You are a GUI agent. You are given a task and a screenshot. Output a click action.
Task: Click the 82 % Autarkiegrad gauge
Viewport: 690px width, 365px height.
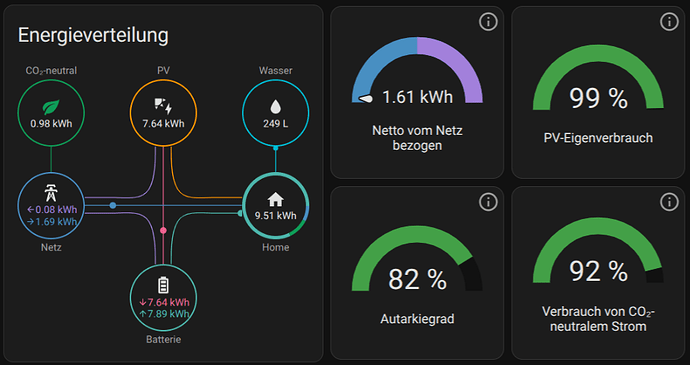click(417, 258)
